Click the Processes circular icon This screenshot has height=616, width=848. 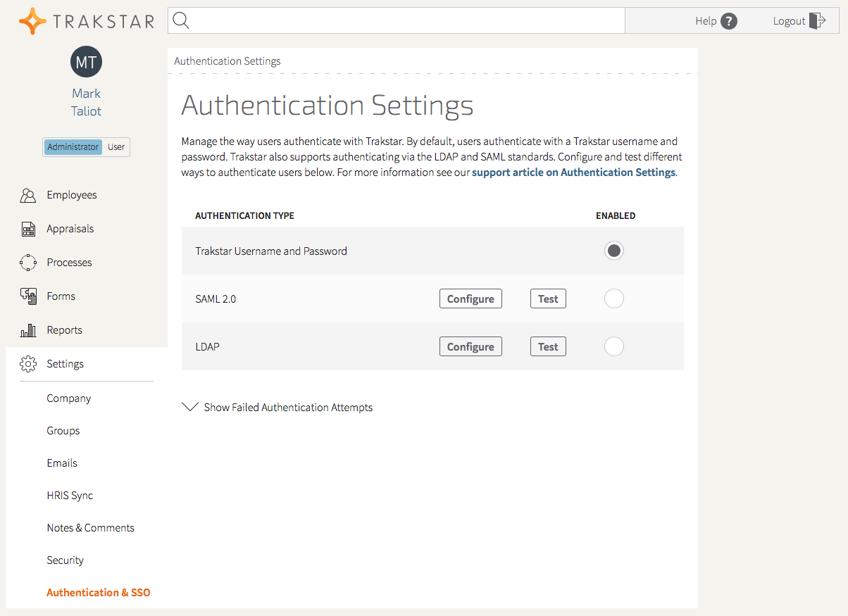(28, 263)
